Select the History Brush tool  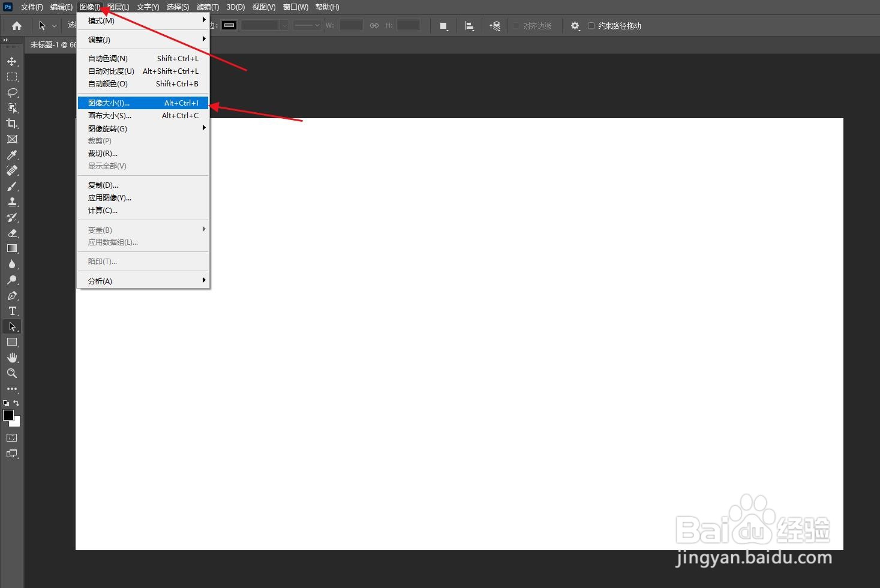12,217
